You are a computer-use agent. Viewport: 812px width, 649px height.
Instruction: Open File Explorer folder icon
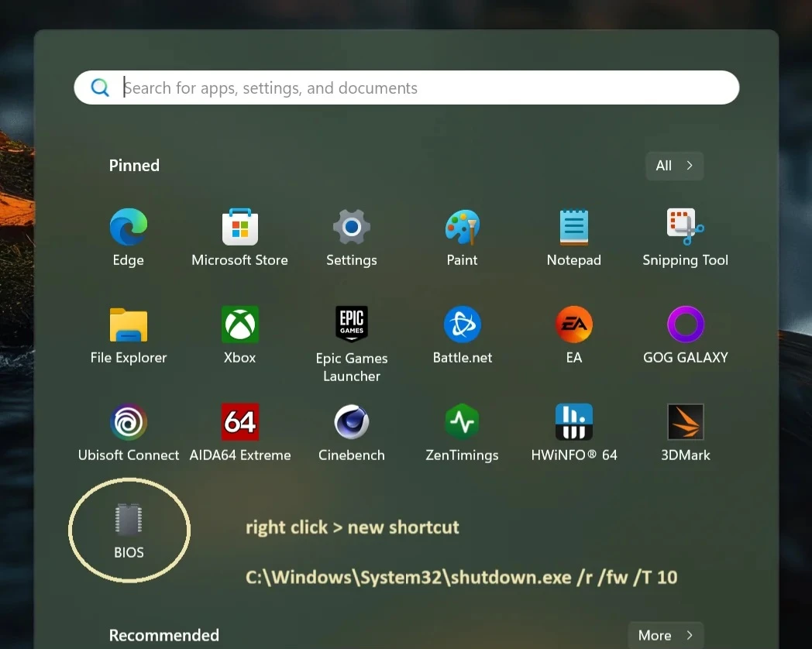tap(128, 325)
